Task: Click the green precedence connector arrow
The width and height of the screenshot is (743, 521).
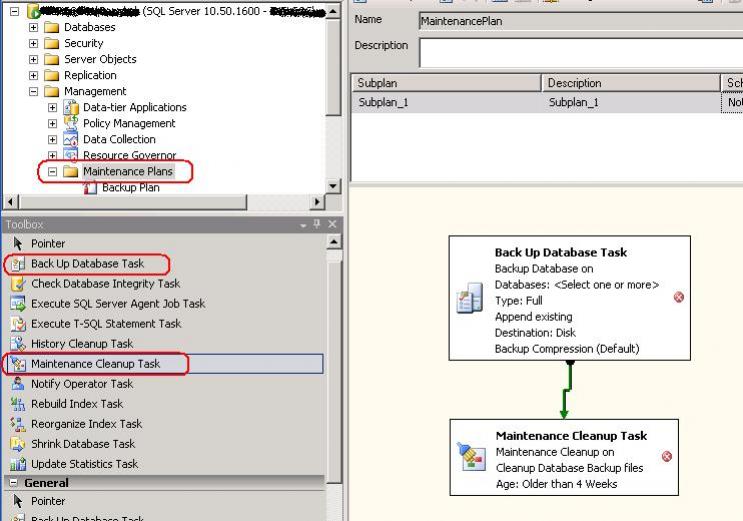Action: (x=566, y=390)
